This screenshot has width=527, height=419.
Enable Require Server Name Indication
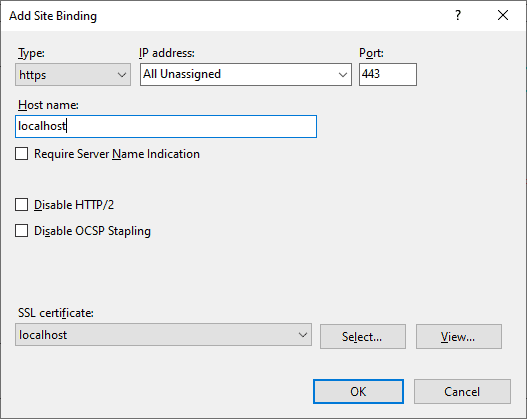pos(22,154)
